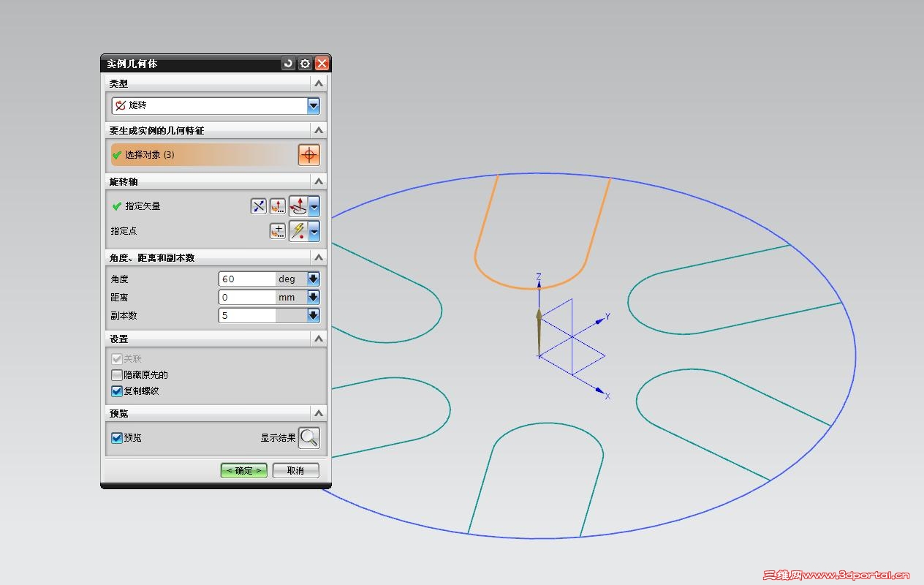Open the point type dropdown arrow

(x=314, y=231)
